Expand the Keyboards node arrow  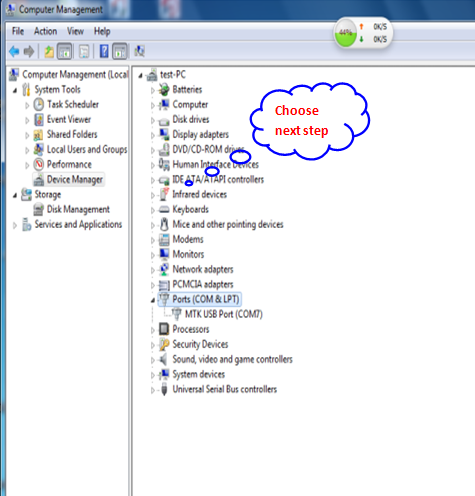[x=153, y=210]
